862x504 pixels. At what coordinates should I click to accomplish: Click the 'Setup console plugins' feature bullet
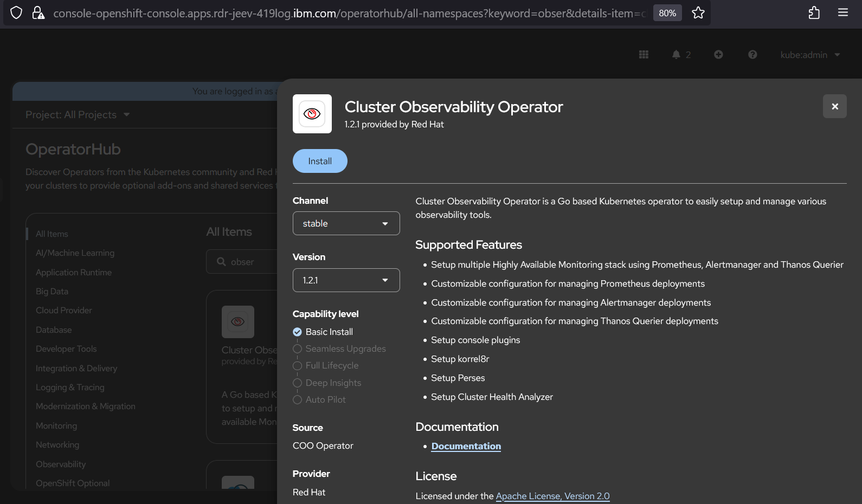[475, 340]
